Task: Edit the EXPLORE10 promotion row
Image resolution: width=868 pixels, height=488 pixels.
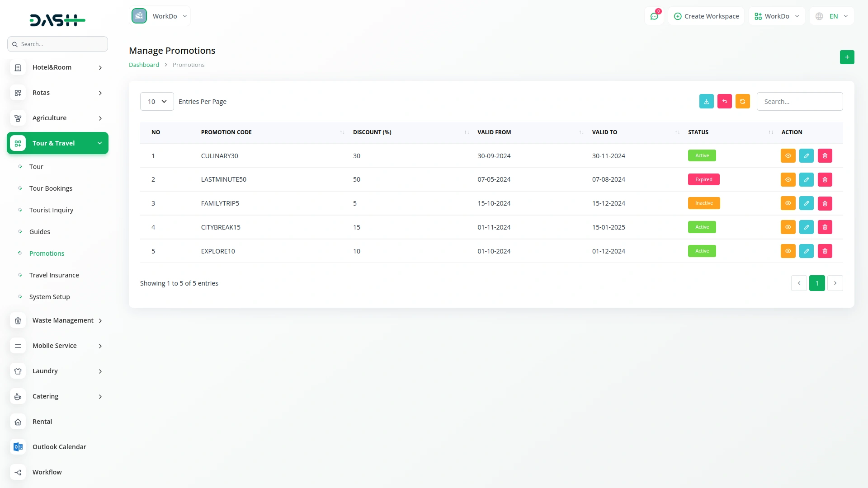Action: pyautogui.click(x=806, y=251)
